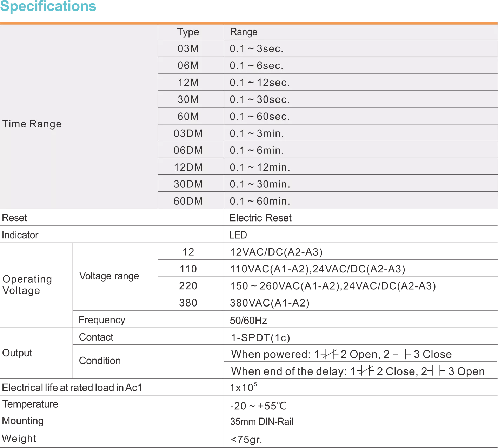Select the 03M type cell
Screen dimensions: 498x448
(188, 49)
